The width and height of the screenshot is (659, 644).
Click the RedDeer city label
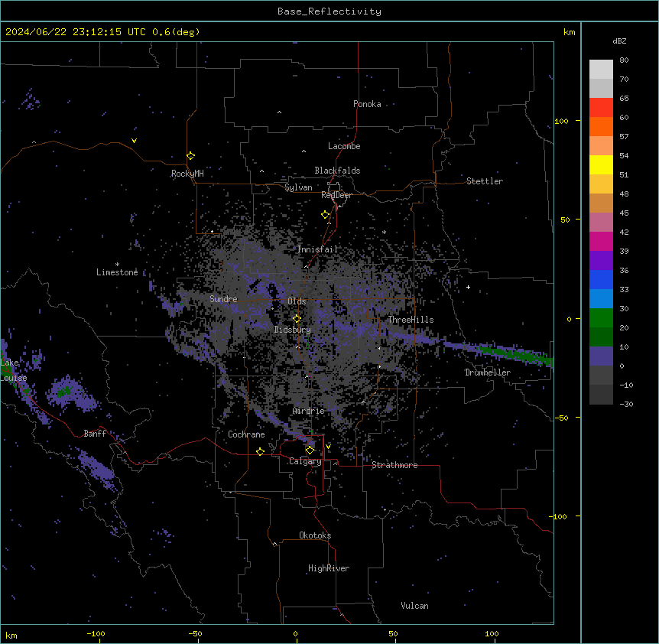336,195
